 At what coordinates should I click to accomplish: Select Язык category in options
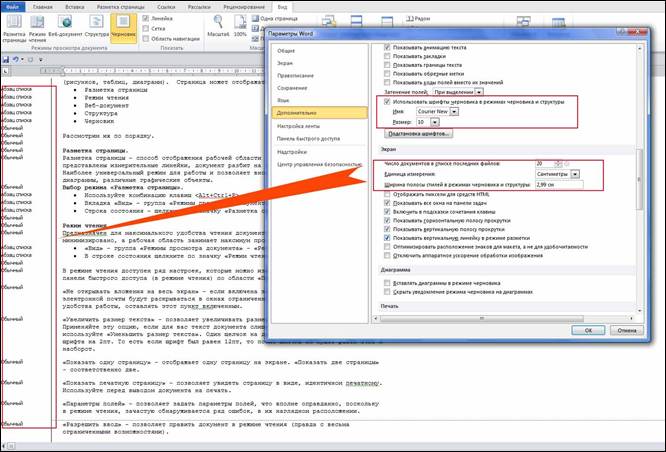[320, 100]
